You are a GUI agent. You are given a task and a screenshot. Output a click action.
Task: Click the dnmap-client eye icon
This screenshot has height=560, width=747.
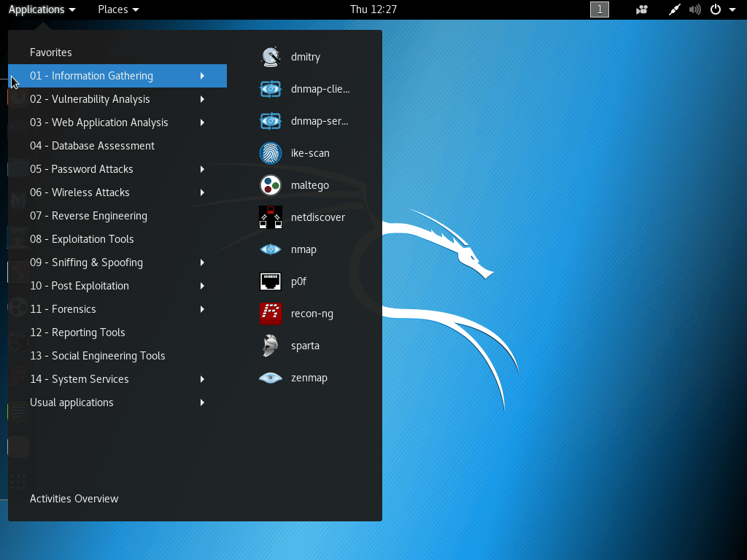pos(271,89)
